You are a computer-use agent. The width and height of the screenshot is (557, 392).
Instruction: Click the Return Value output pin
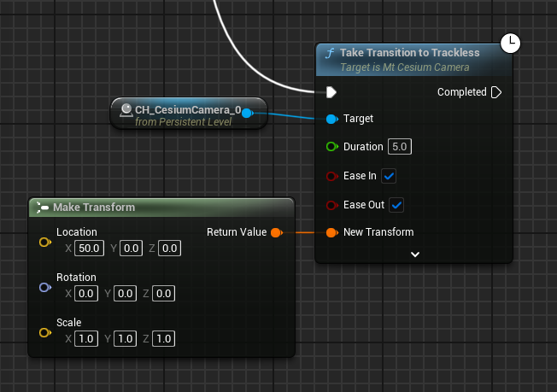point(276,232)
